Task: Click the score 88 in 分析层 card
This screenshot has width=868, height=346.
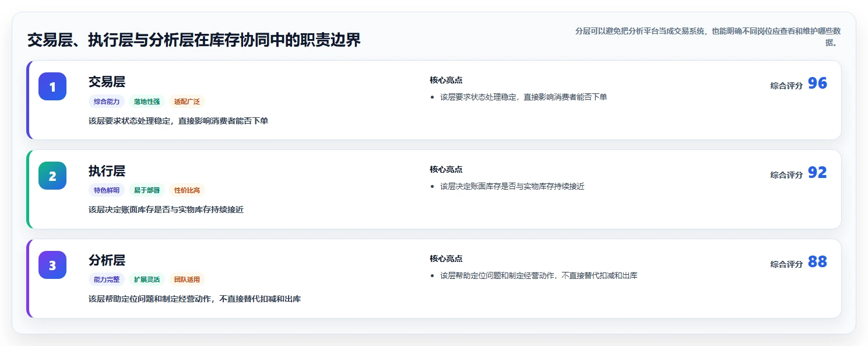Action: (817, 262)
